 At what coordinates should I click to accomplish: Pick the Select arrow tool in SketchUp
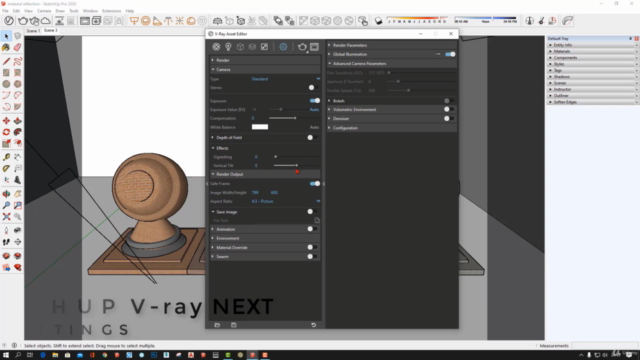point(6,36)
